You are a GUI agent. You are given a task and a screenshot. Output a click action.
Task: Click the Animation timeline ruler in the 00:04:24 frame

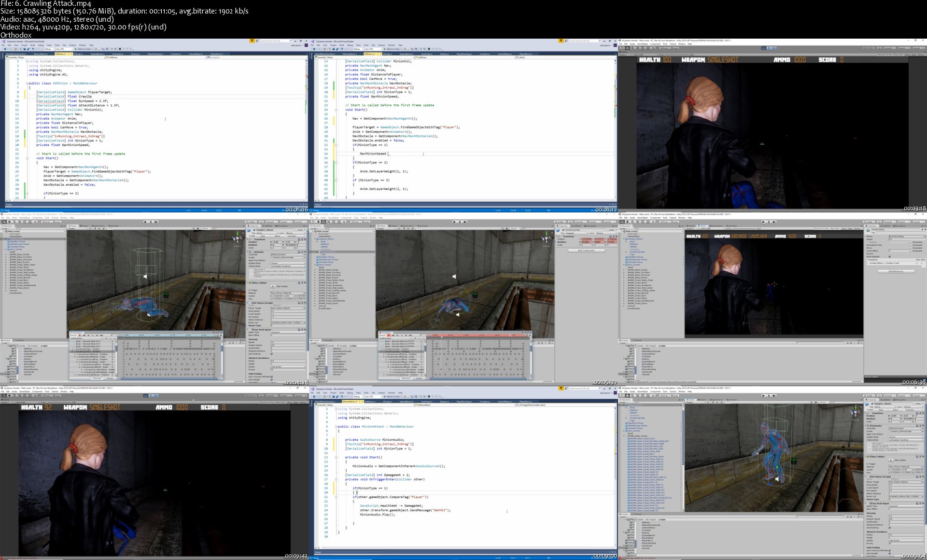coord(169,335)
